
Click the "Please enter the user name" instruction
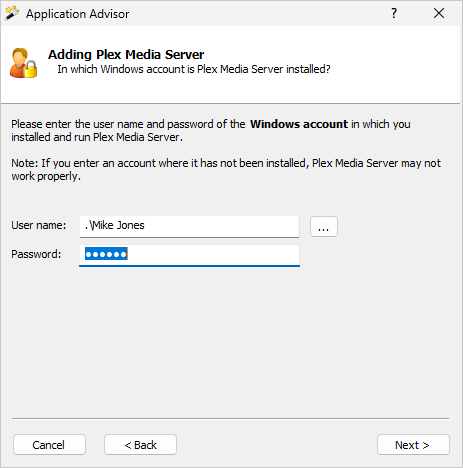[x=211, y=130]
